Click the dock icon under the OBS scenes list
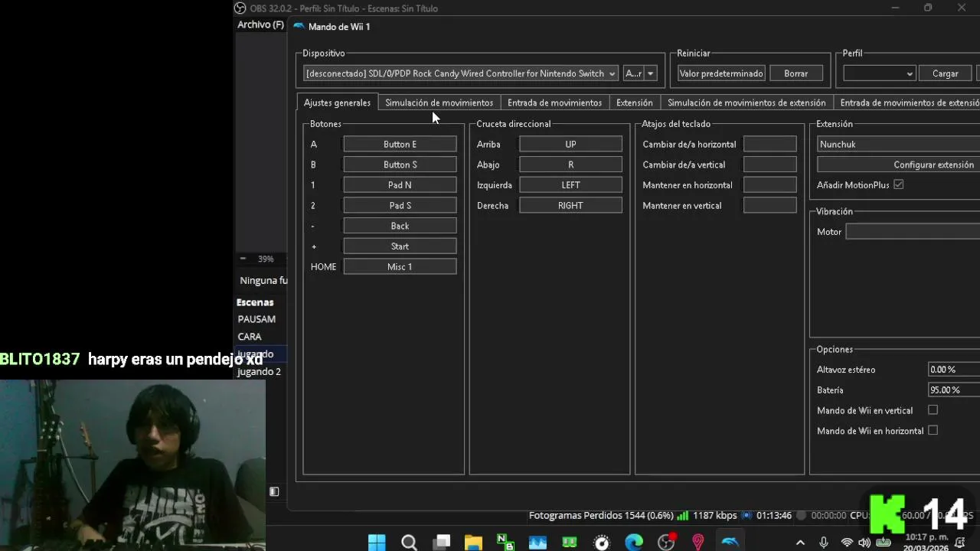The image size is (980, 551). coord(274,491)
